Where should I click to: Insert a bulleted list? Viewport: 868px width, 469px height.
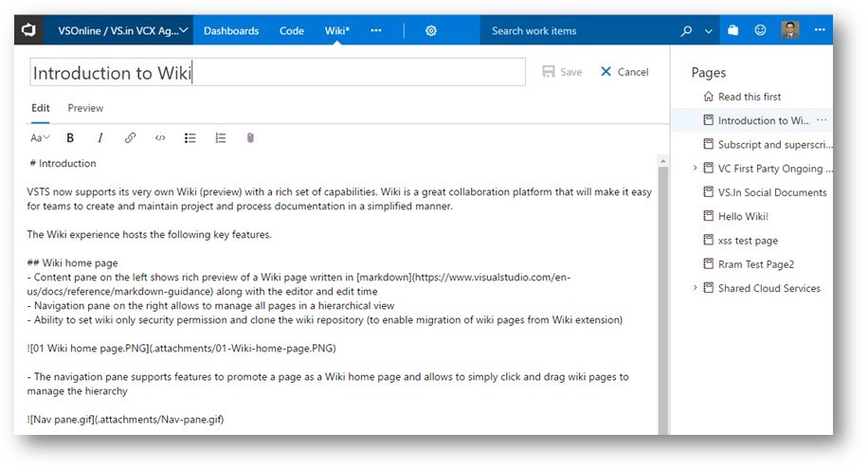(x=190, y=138)
